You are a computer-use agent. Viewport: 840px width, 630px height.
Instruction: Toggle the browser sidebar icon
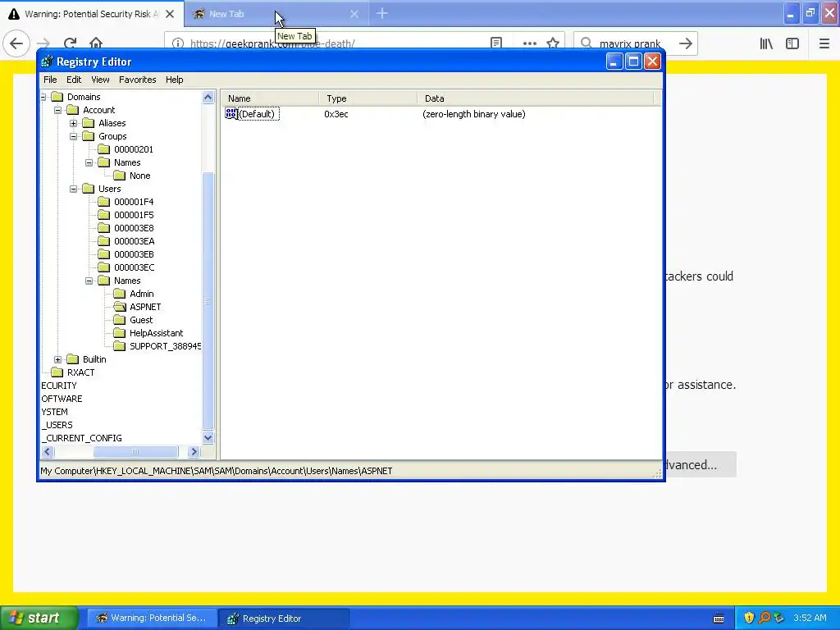792,43
